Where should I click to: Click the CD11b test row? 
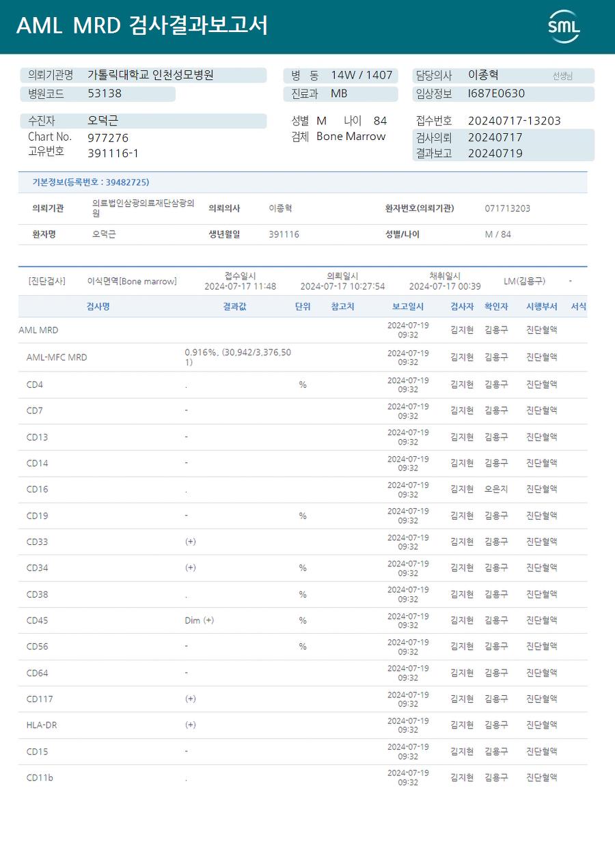(303, 778)
